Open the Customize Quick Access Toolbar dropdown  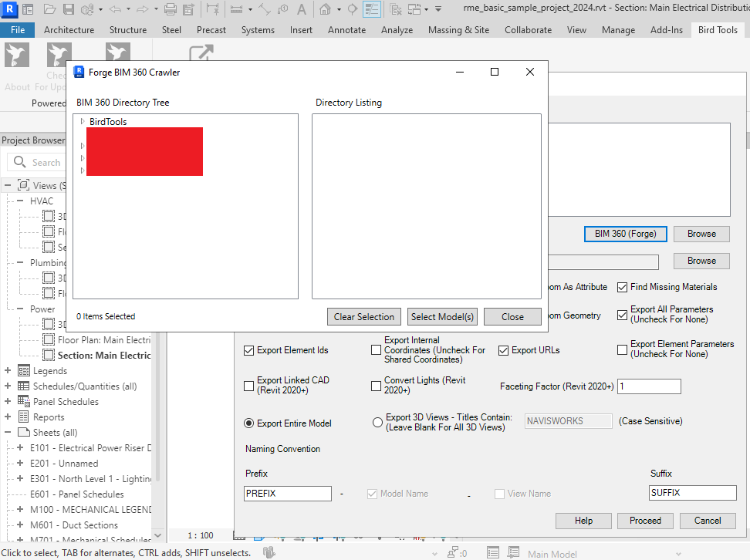coord(438,8)
